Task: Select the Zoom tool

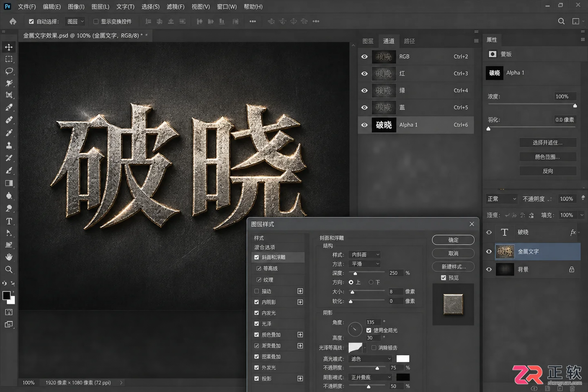Action: [9, 269]
